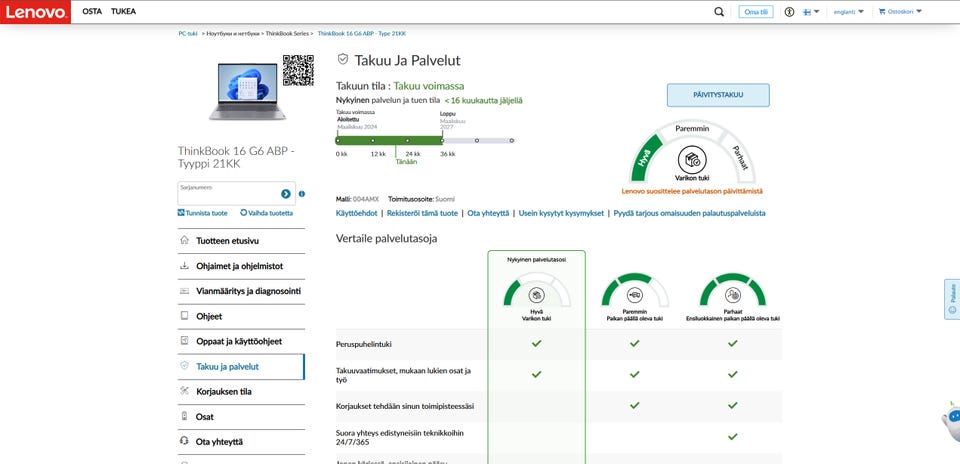
Task: Click the 12 kk point on warranty timeline
Action: 372,141
